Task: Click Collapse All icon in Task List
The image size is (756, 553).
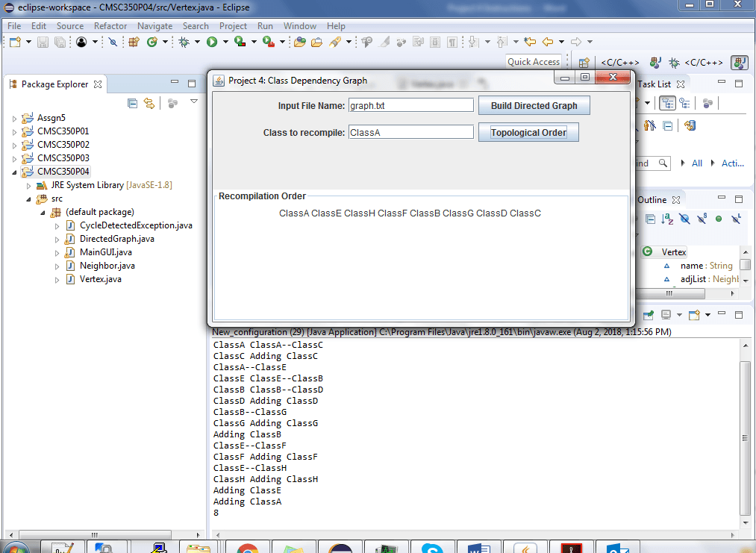Action: (668, 126)
